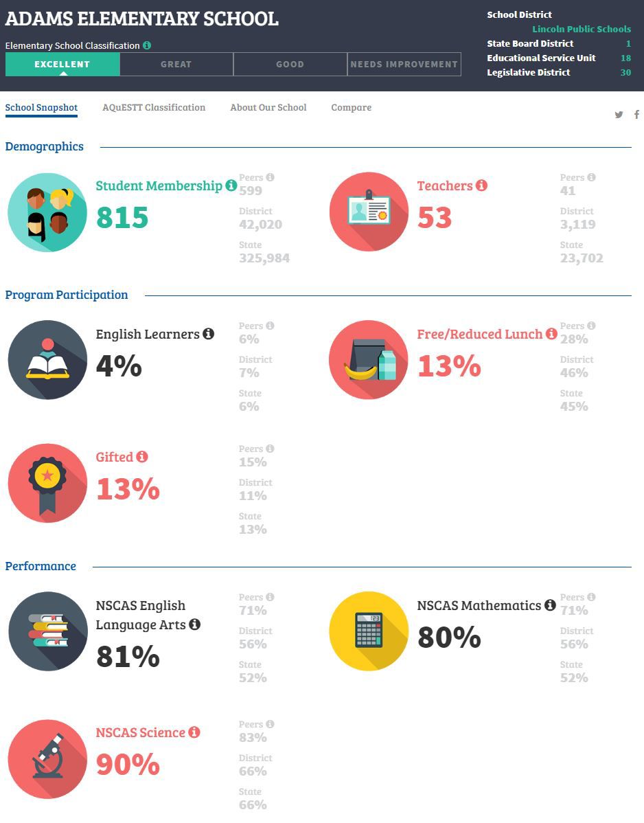
Task: Click the Demographics section heading
Action: pos(44,146)
